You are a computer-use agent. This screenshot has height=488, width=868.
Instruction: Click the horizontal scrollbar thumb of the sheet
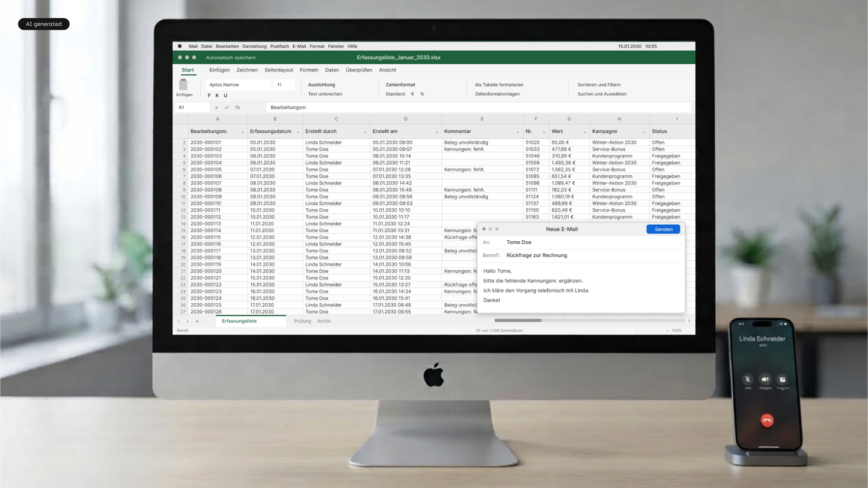pos(518,320)
